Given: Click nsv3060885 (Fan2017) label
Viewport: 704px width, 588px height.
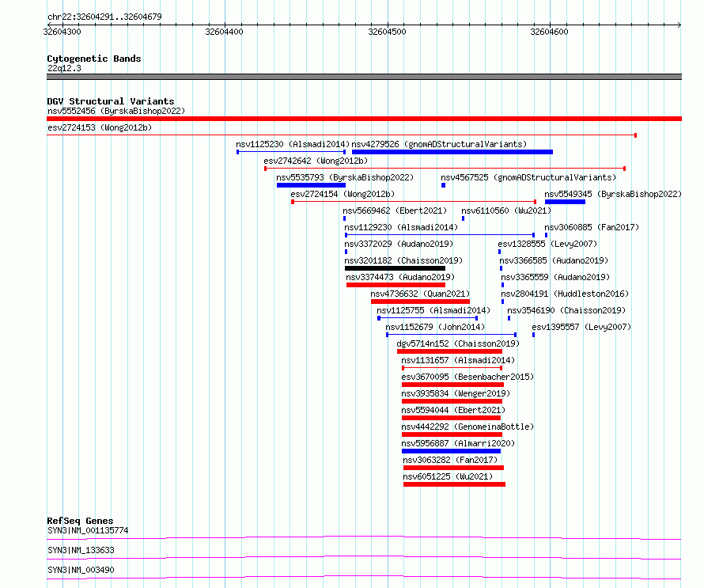Looking at the screenshot, I should click(592, 227).
